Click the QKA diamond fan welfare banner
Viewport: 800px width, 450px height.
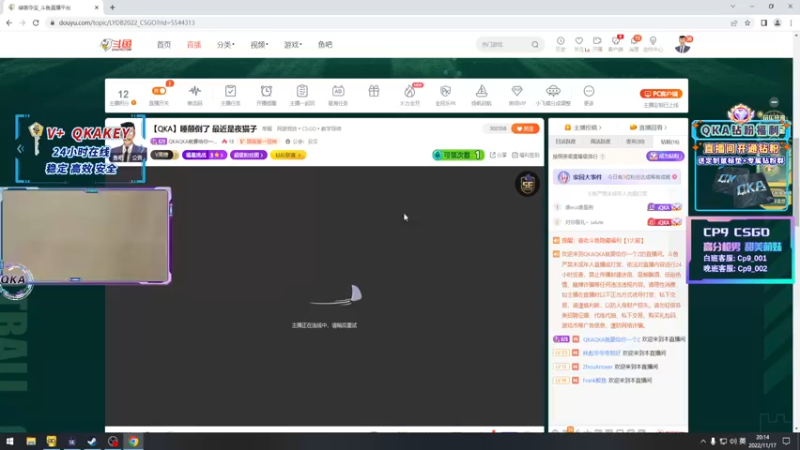tap(741, 158)
